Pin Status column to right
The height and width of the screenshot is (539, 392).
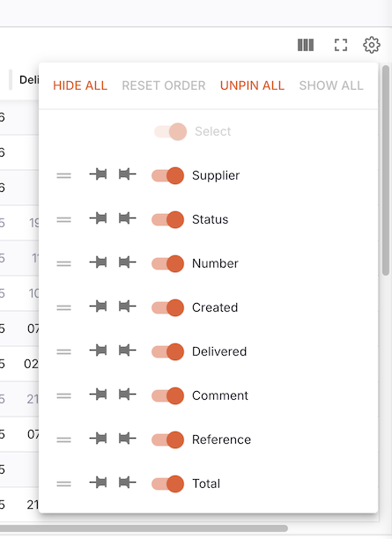pyautogui.click(x=127, y=218)
